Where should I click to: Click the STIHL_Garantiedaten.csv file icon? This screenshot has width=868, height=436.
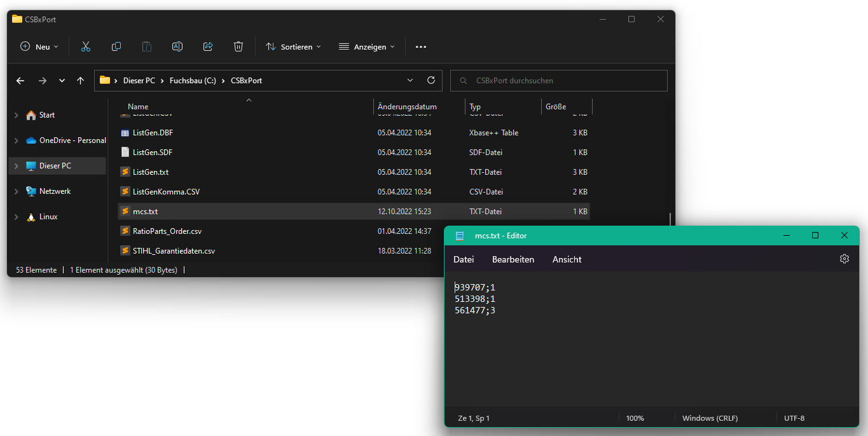point(125,250)
